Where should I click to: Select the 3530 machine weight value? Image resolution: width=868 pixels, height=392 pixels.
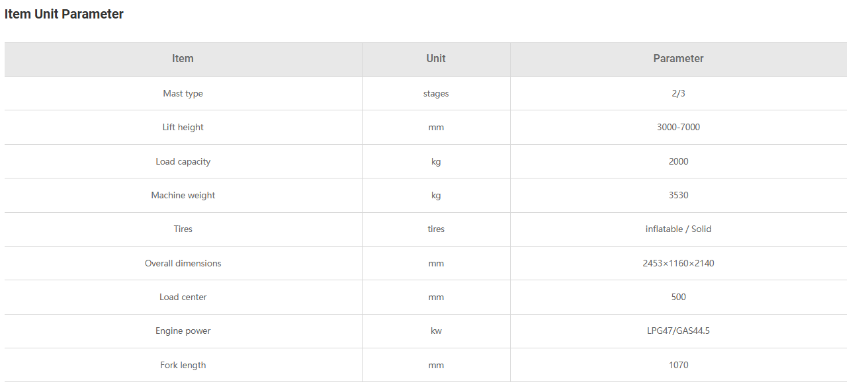coord(678,195)
